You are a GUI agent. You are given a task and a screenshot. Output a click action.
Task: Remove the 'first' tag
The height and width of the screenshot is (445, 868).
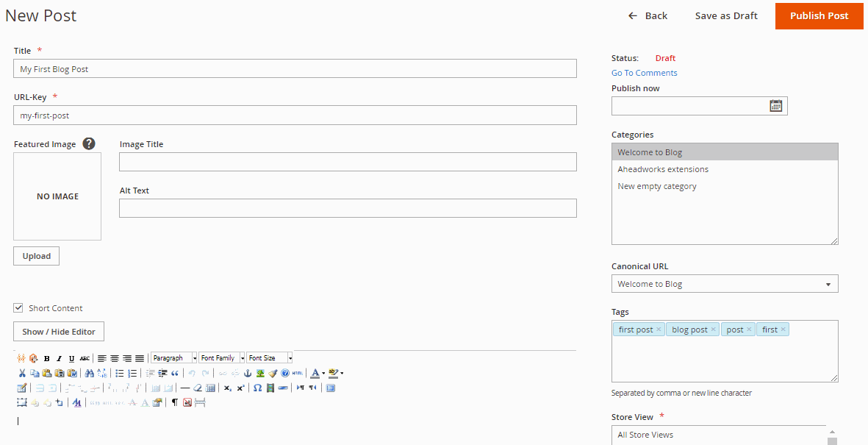(x=783, y=330)
